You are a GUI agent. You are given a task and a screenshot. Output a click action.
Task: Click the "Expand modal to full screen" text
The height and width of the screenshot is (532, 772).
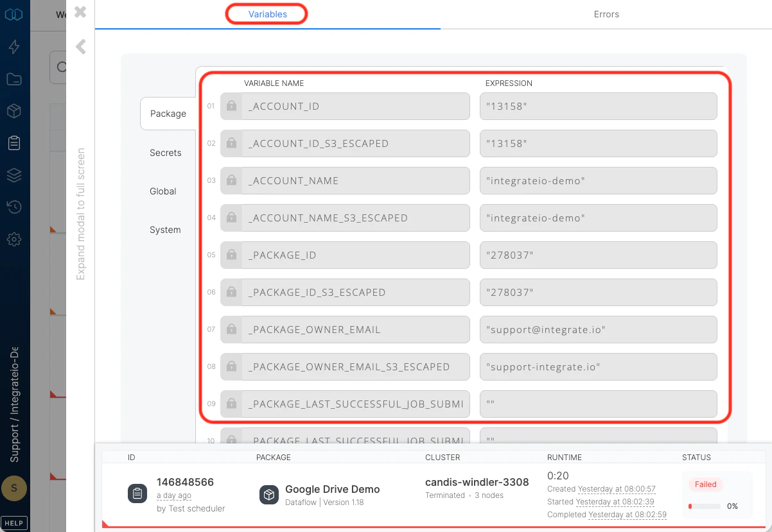[x=81, y=214]
